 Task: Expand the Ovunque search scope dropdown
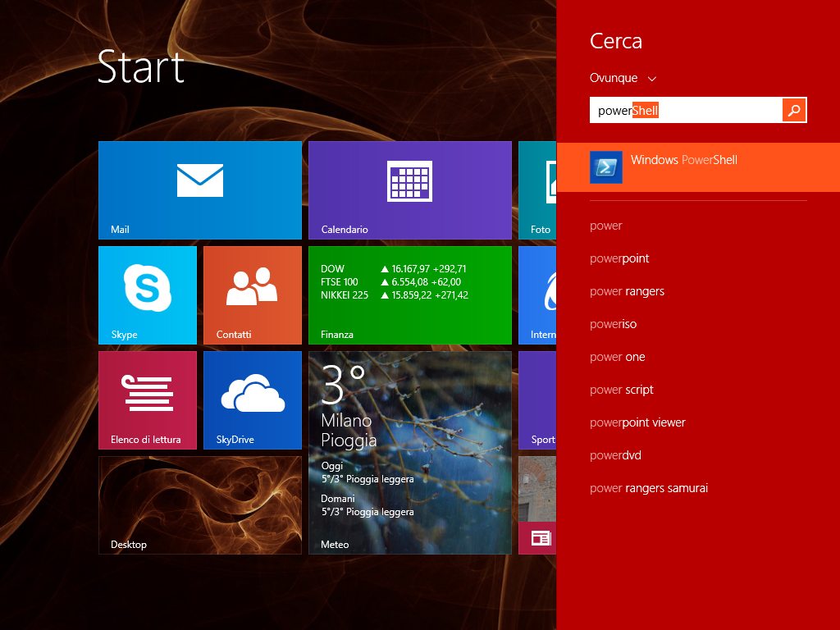click(x=623, y=79)
